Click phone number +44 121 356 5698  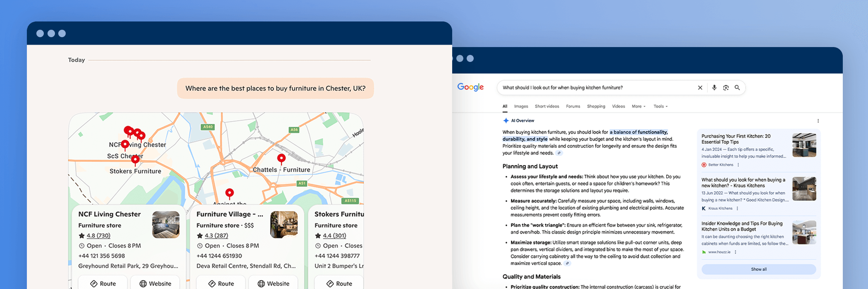(x=102, y=256)
